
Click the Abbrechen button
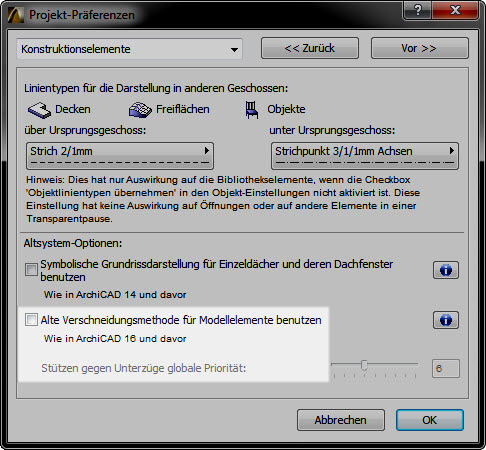[x=341, y=420]
